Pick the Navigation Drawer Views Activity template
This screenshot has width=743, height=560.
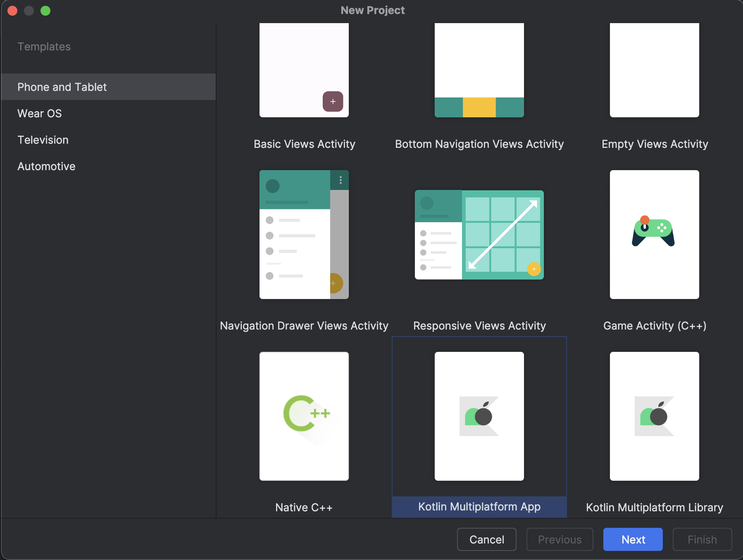[x=304, y=234]
